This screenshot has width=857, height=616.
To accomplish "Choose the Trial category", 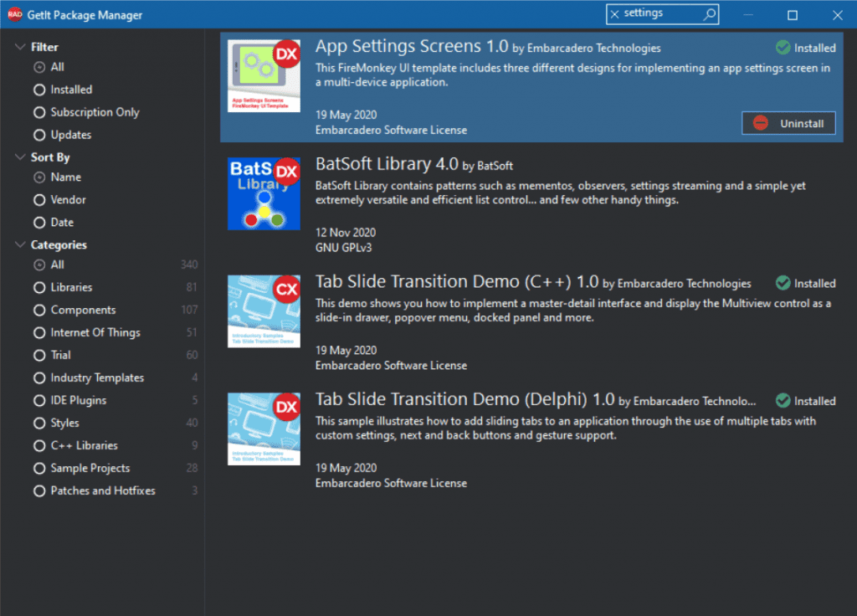I will click(x=39, y=355).
